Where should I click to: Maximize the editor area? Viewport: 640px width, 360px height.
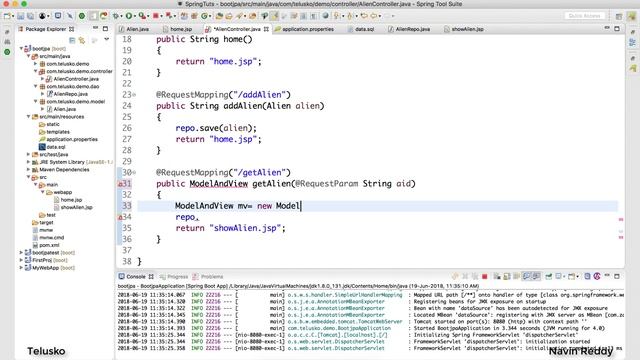pyautogui.click(x=617, y=29)
